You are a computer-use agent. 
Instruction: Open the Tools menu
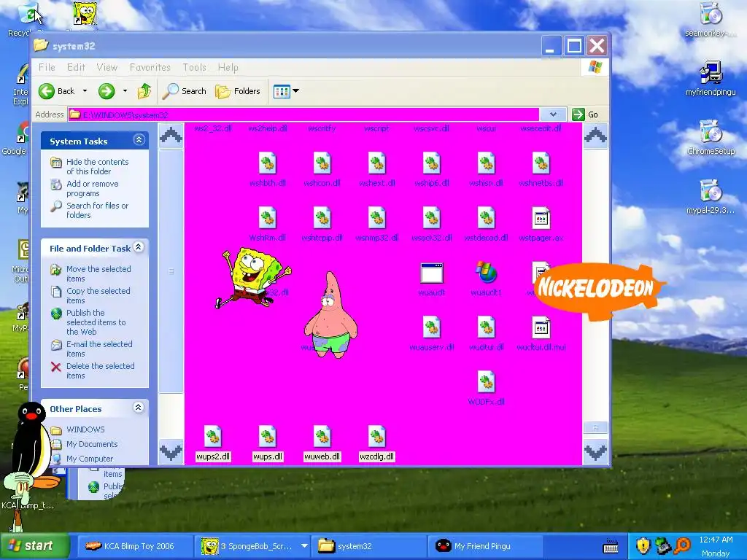click(194, 67)
